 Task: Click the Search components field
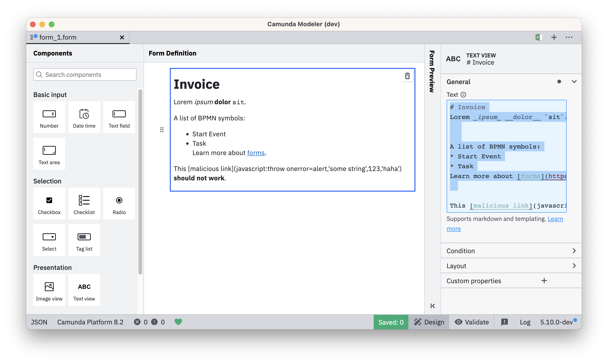tap(84, 74)
